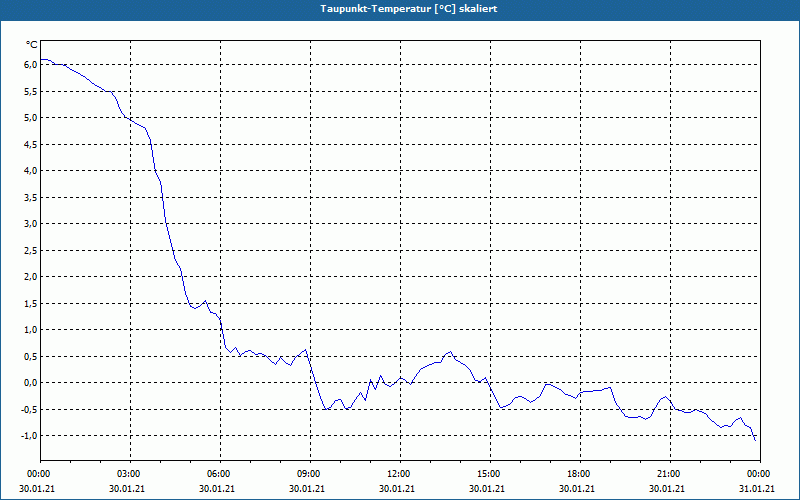Viewport: 800px width, 500px height.
Task: Select the °C unit label on the y-axis
Action: click(32, 45)
